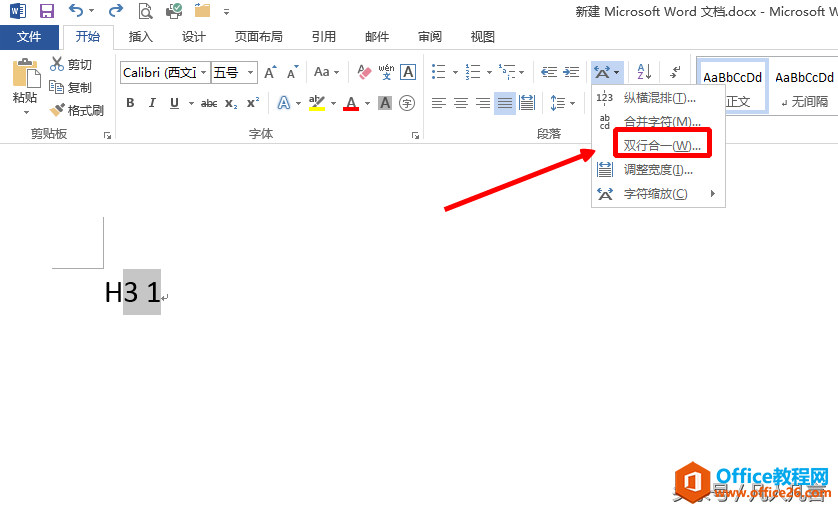Open the 文件 file button

[29, 37]
